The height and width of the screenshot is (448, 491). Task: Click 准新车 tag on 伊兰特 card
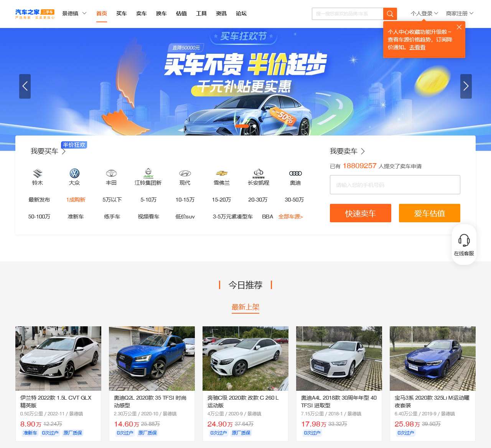(x=30, y=433)
